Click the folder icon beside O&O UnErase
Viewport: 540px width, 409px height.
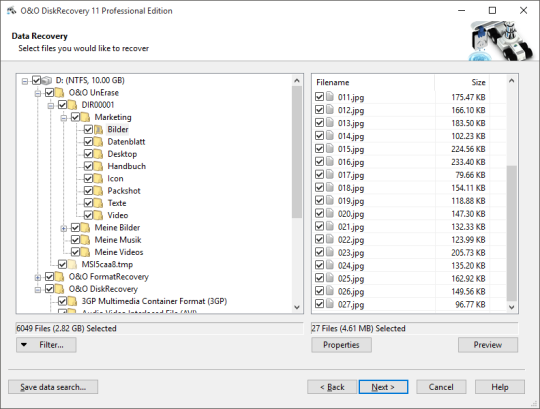tap(60, 93)
